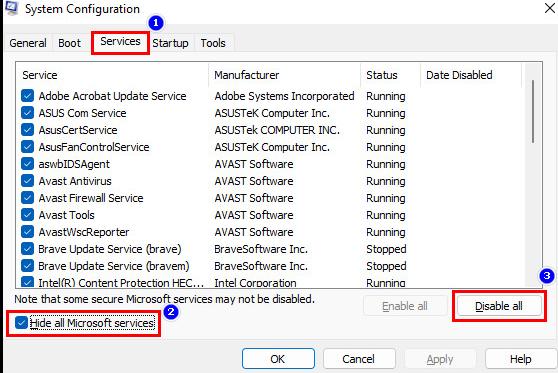The width and height of the screenshot is (558, 373).
Task: Click Running status of Avast Antivirus row
Action: (386, 181)
